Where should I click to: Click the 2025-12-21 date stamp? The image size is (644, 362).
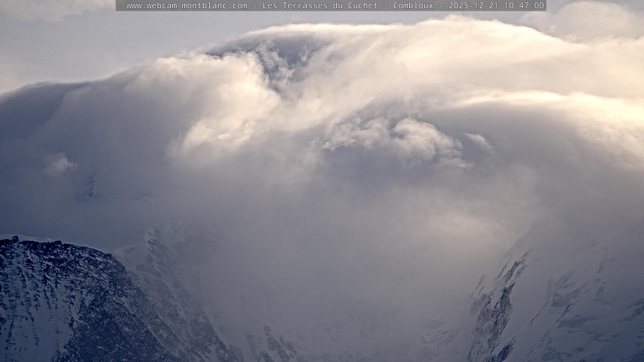[x=473, y=6]
